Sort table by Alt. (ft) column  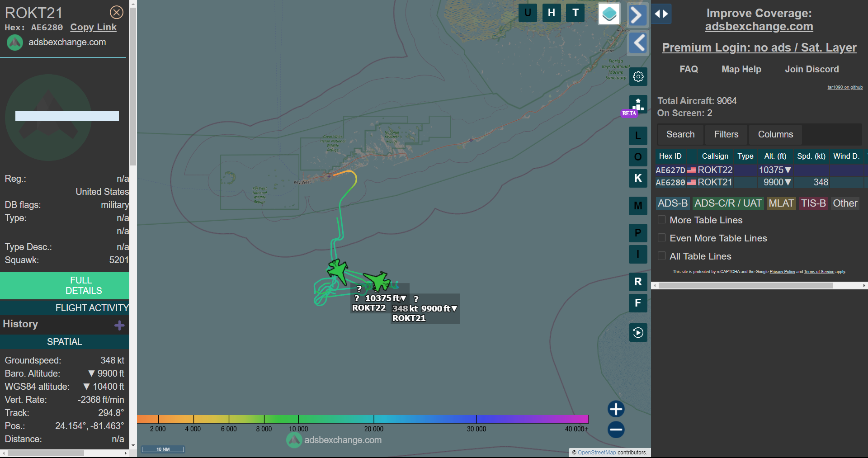coord(775,156)
